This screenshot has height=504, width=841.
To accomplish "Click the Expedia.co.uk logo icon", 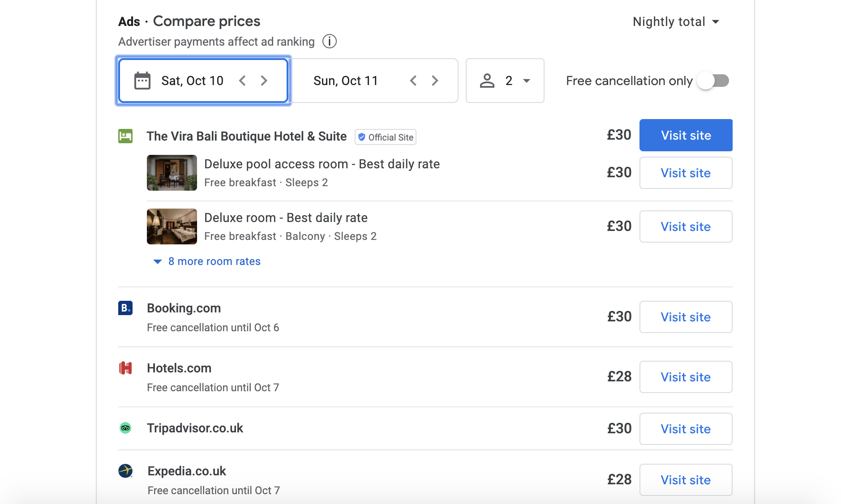I will (125, 471).
